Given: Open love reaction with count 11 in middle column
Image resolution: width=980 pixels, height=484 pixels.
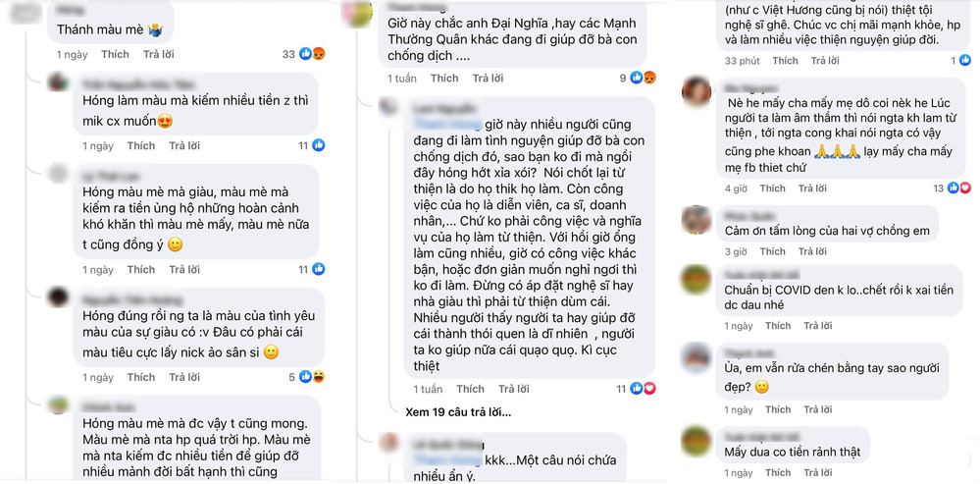Looking at the screenshot, I should 649,389.
